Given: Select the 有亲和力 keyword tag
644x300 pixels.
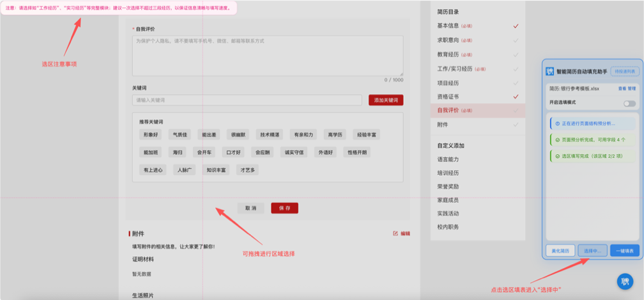Looking at the screenshot, I should (x=303, y=134).
